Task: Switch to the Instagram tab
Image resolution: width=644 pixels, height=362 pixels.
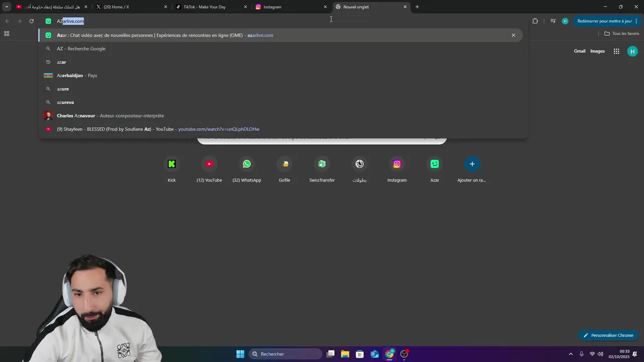Action: pos(291,7)
